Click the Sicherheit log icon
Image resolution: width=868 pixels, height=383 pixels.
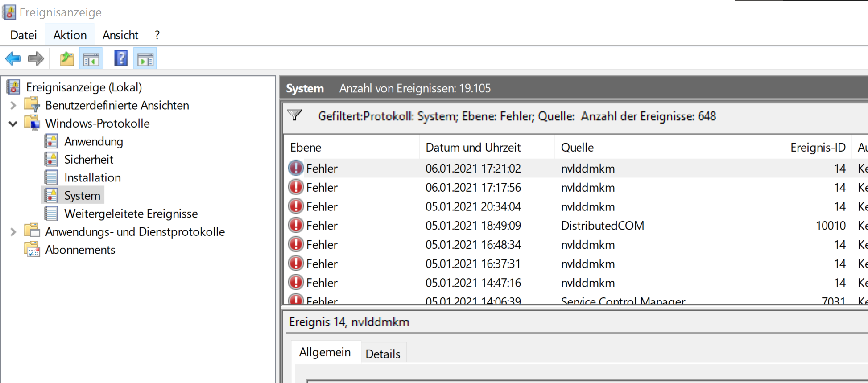pyautogui.click(x=51, y=159)
